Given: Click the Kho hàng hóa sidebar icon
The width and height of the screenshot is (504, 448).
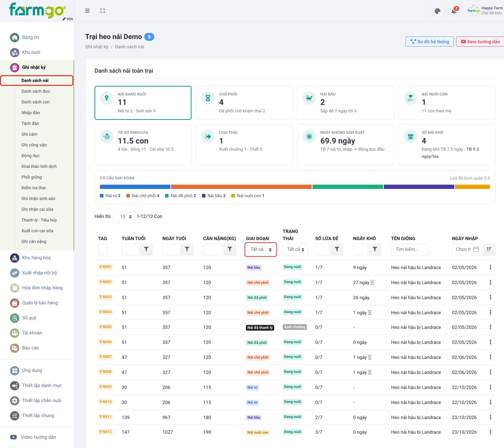Looking at the screenshot, I should 14,258.
